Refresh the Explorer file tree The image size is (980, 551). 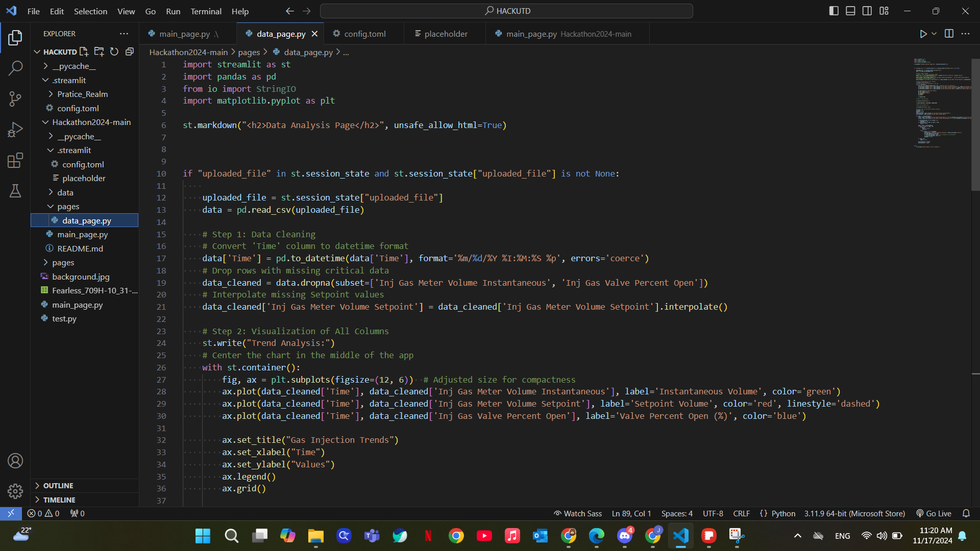pyautogui.click(x=114, y=52)
